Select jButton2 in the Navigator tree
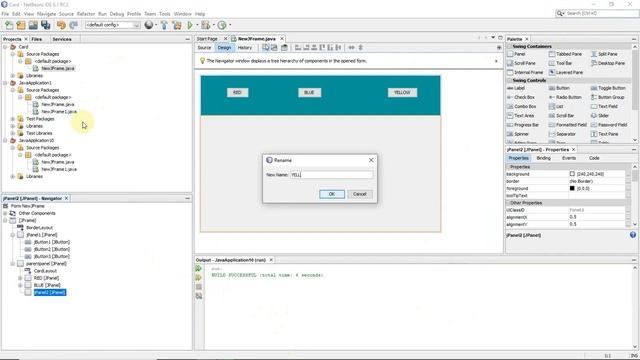This screenshot has height=360, width=640. 51,249
